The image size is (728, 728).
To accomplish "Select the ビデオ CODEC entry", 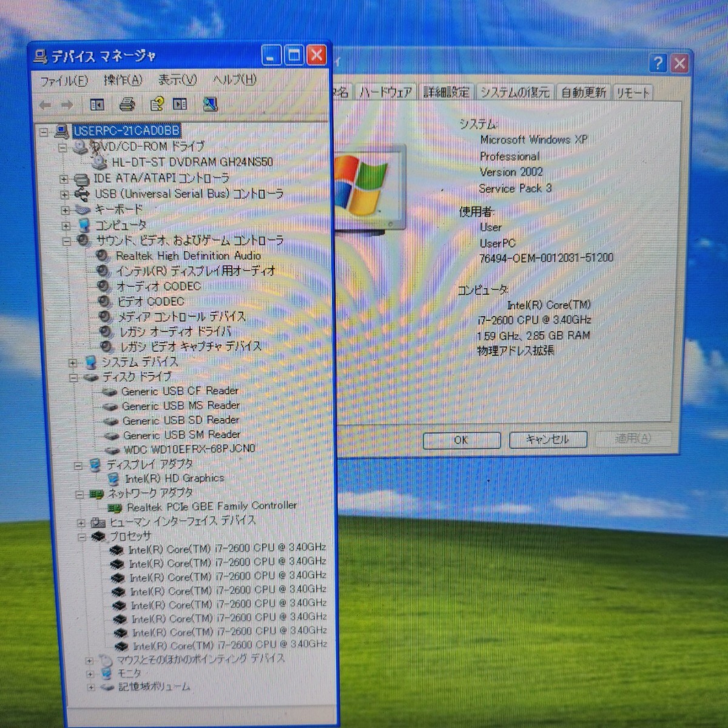I will (x=150, y=301).
